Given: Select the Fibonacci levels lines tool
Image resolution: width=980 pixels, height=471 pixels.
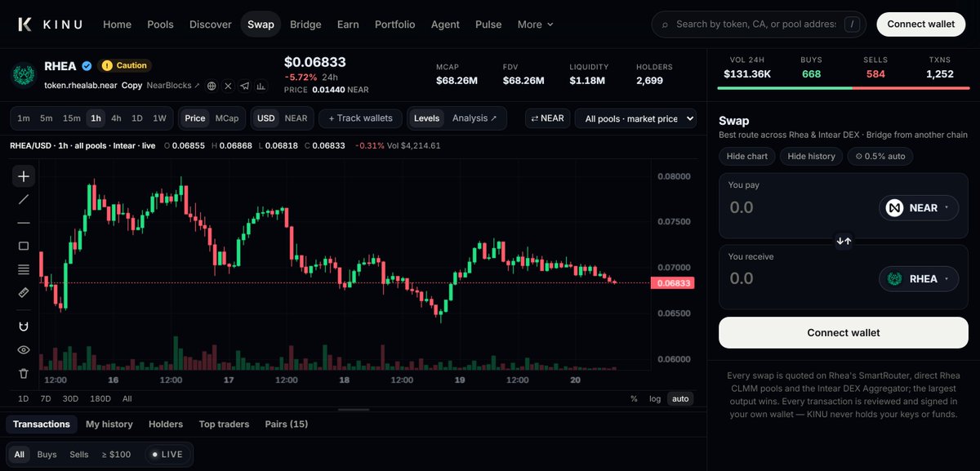Looking at the screenshot, I should [24, 269].
